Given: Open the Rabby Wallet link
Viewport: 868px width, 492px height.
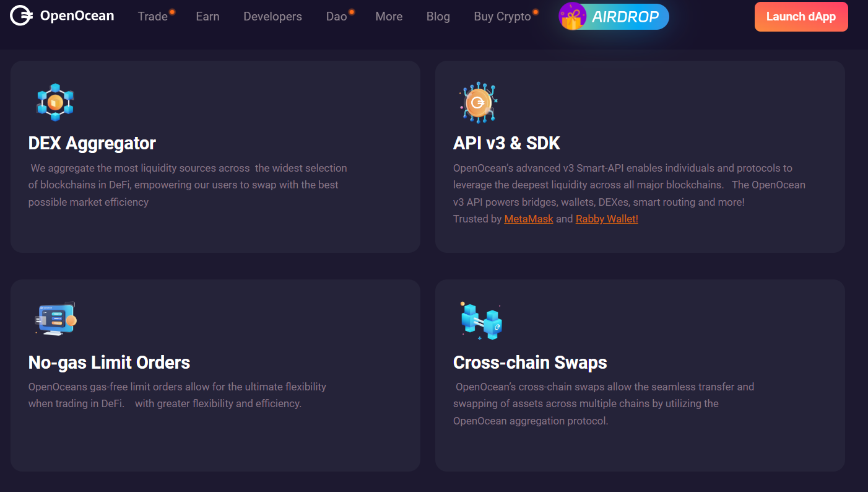Looking at the screenshot, I should 606,218.
